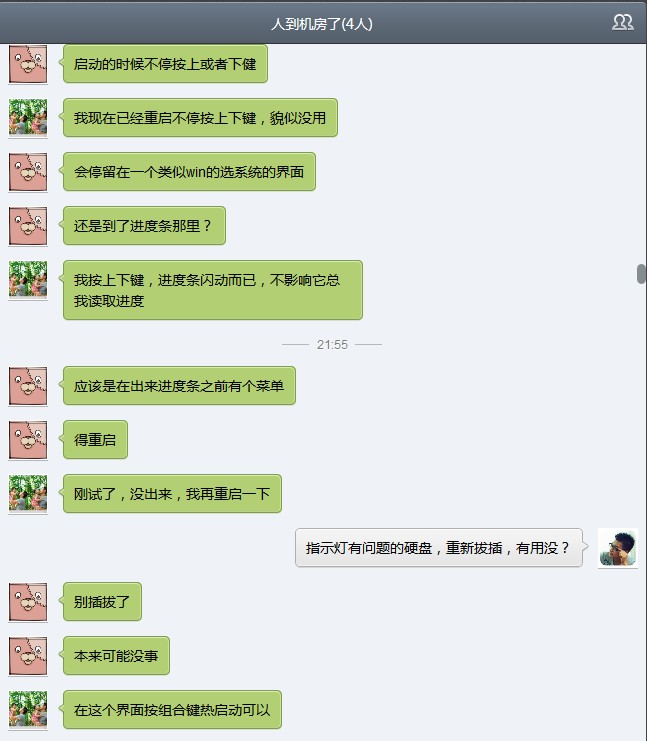Viewport: 647px width, 741px height.
Task: Click the chat scrollbar thumb
Action: pos(641,274)
